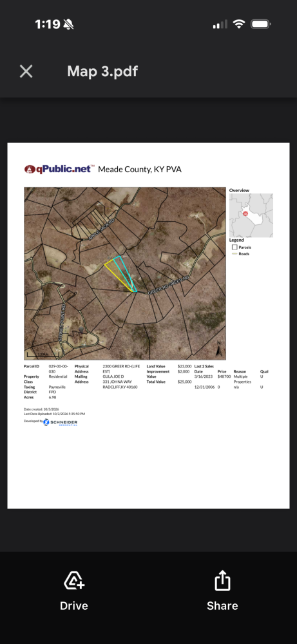Tap the Share button label
Viewport: 297px width, 644px height.
point(222,606)
